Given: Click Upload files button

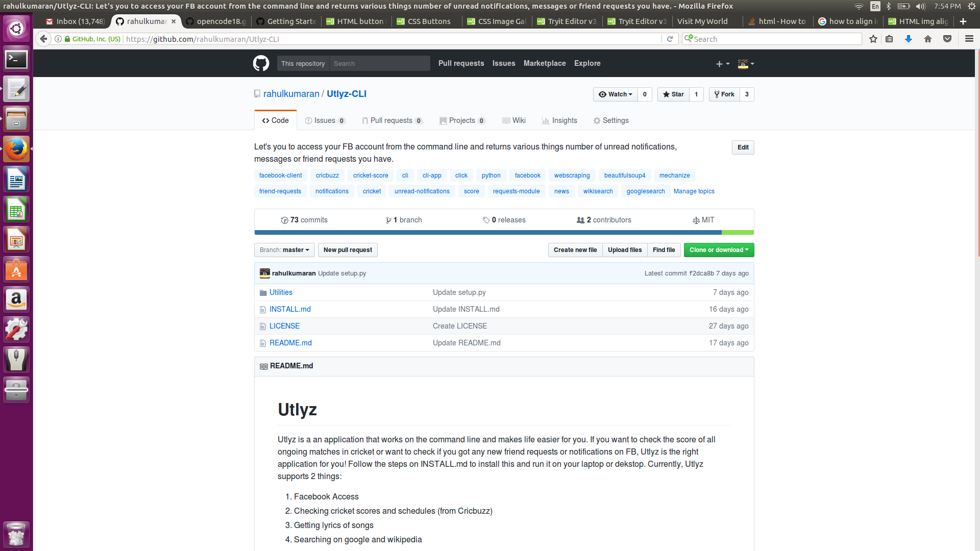Looking at the screenshot, I should tap(625, 250).
